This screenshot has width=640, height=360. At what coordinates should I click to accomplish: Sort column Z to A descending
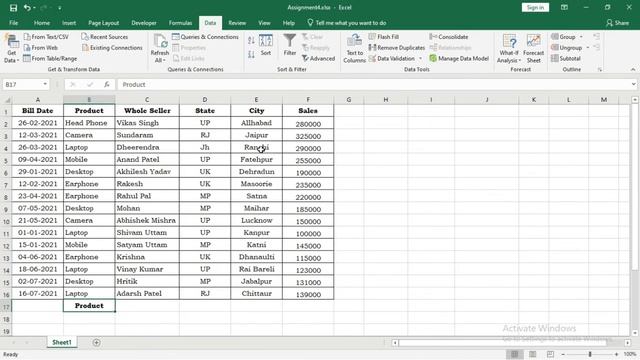tap(251, 54)
